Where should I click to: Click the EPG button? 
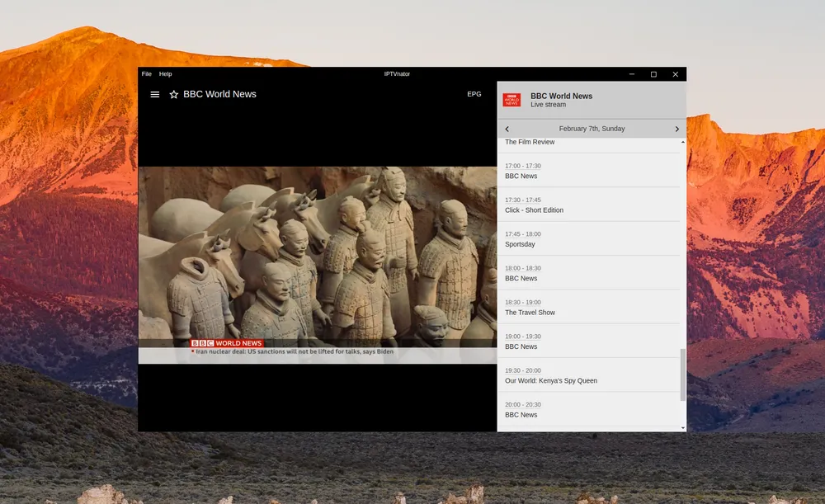tap(474, 94)
